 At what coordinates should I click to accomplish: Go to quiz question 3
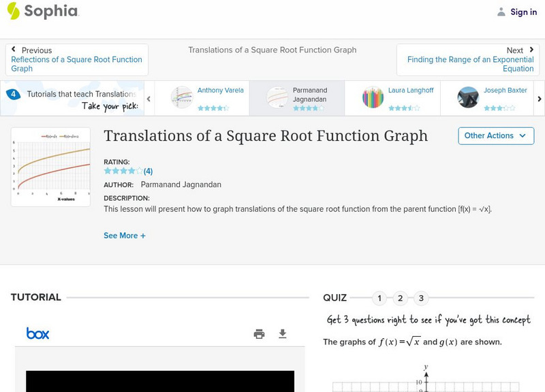421,298
